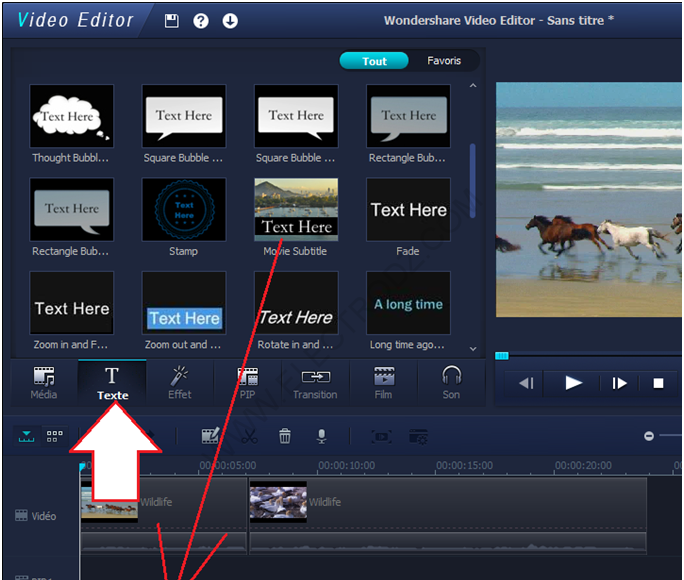Click the Delete trash icon

(x=285, y=436)
